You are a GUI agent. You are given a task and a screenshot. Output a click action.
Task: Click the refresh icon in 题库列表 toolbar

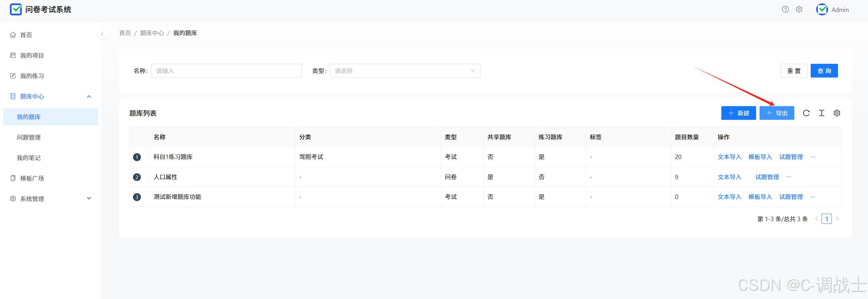[x=806, y=113]
